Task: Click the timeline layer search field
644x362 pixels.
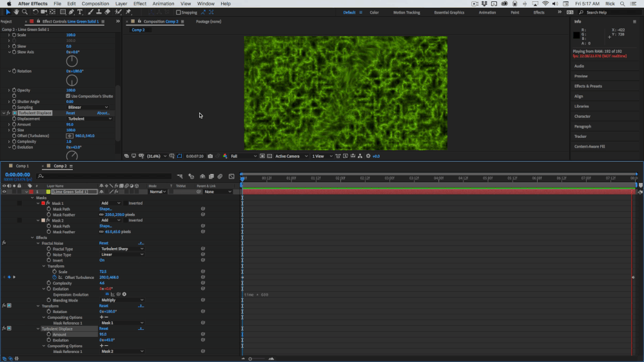Action: (x=103, y=176)
